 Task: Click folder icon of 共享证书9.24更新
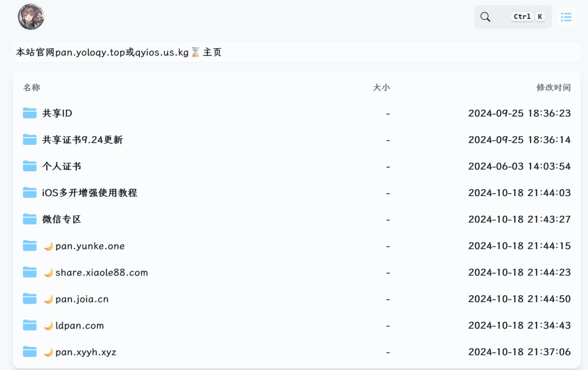30,140
